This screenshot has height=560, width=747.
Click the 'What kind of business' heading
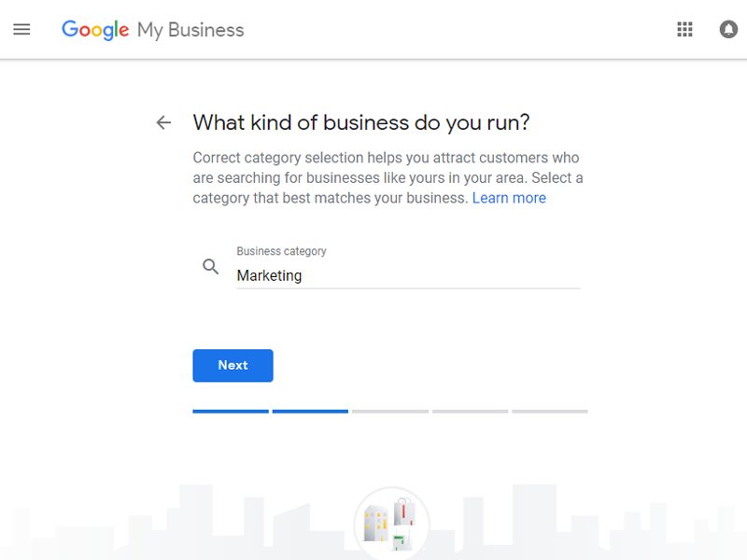click(361, 123)
